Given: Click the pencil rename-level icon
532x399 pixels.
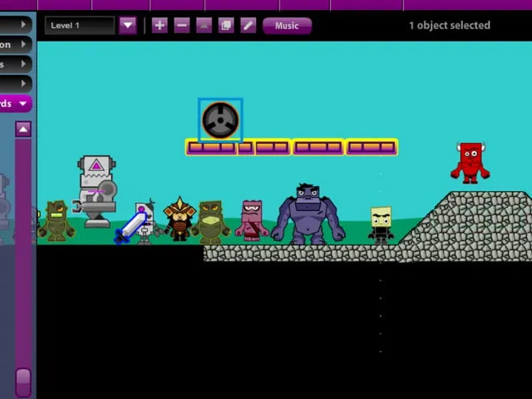Looking at the screenshot, I should 249,26.
